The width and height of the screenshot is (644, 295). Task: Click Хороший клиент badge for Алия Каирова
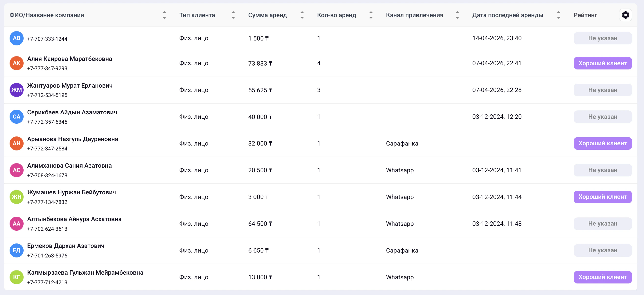[x=602, y=63]
